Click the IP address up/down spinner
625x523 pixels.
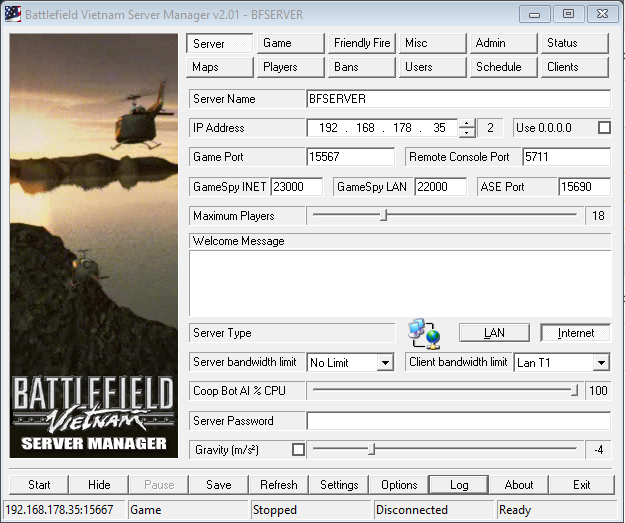466,128
